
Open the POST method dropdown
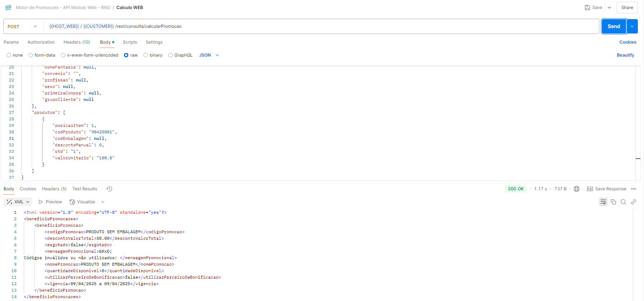(x=22, y=26)
